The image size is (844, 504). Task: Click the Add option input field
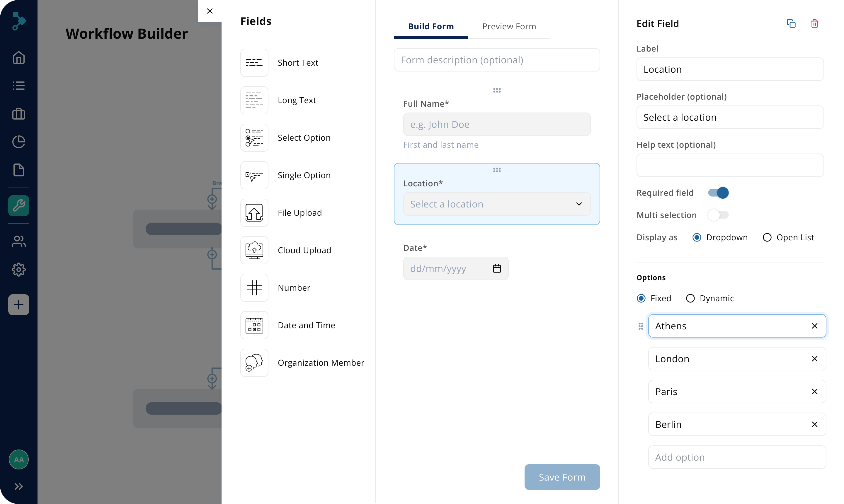pos(737,457)
